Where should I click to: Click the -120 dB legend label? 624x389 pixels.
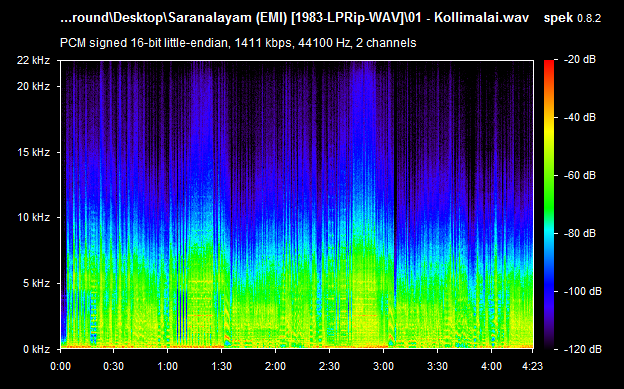(x=583, y=349)
